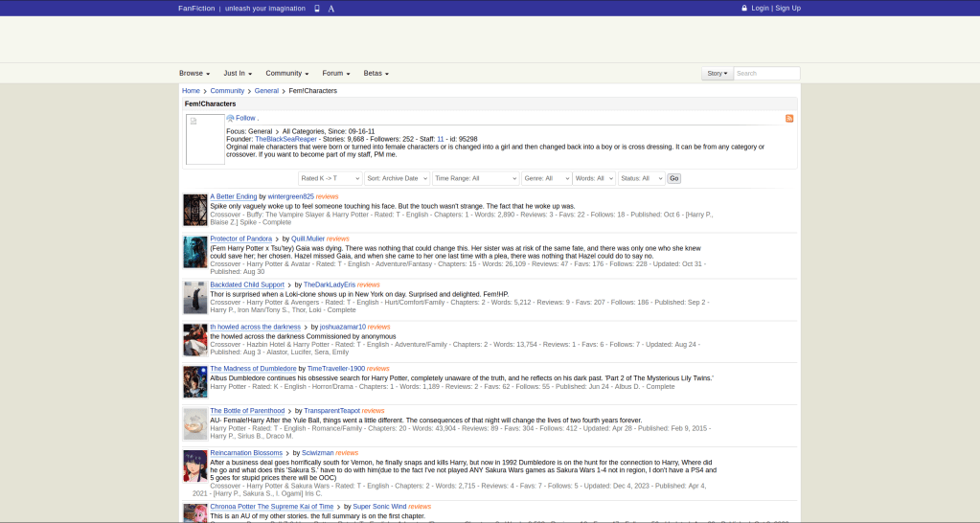Click the lock icon beside Login
The width and height of the screenshot is (980, 523).
click(x=744, y=8)
